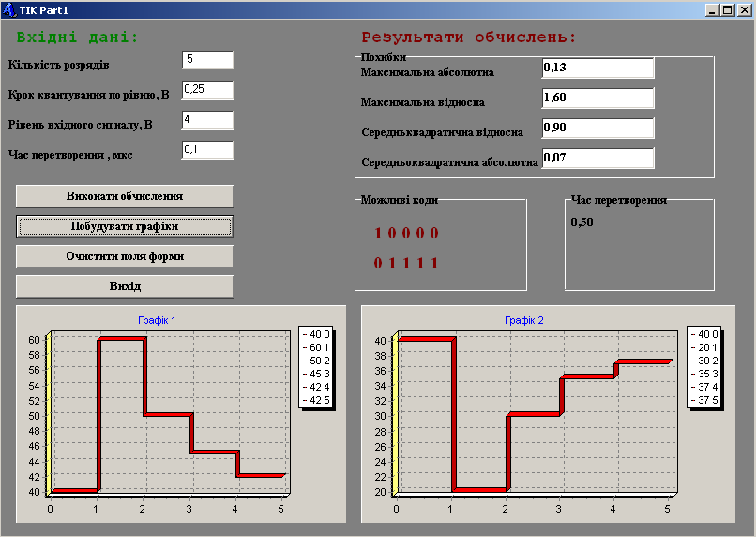Click the 'Побудувати графіки' button
756x537 pixels.
coord(125,226)
